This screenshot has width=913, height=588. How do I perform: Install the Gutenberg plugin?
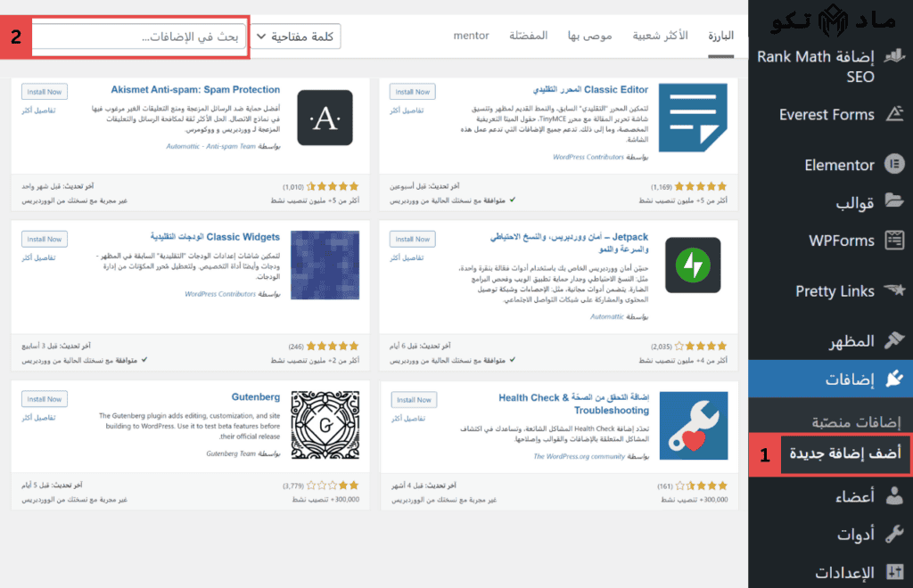point(45,399)
